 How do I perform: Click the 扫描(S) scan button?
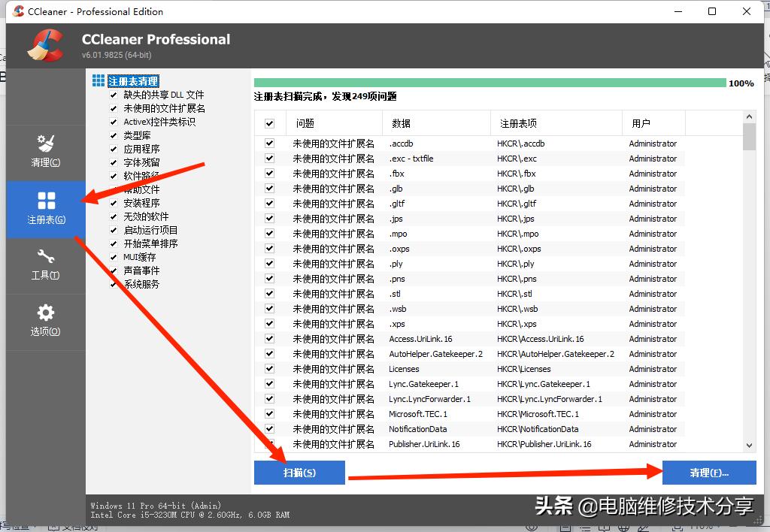coord(299,473)
